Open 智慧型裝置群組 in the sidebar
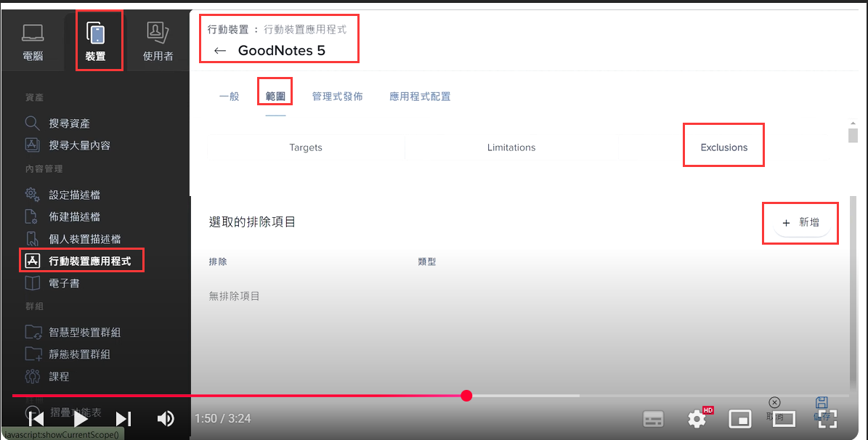The width and height of the screenshot is (868, 440). 84,333
